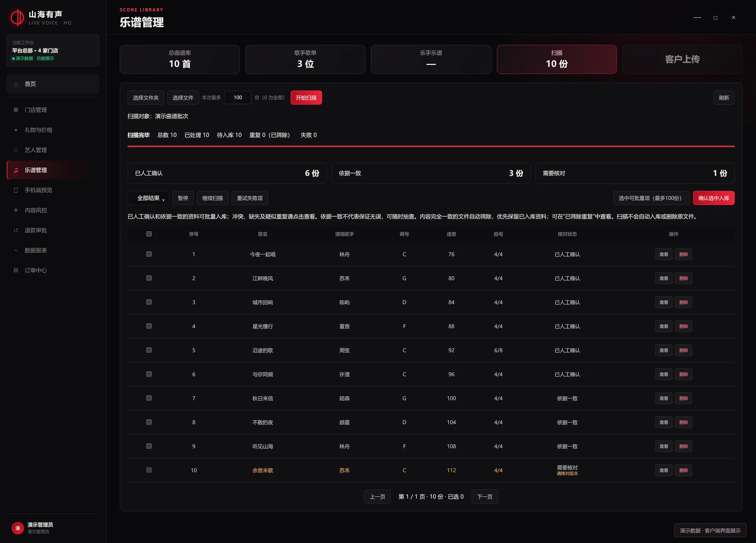Click the 继续扫描 button
This screenshot has width=756, height=543.
coord(213,198)
